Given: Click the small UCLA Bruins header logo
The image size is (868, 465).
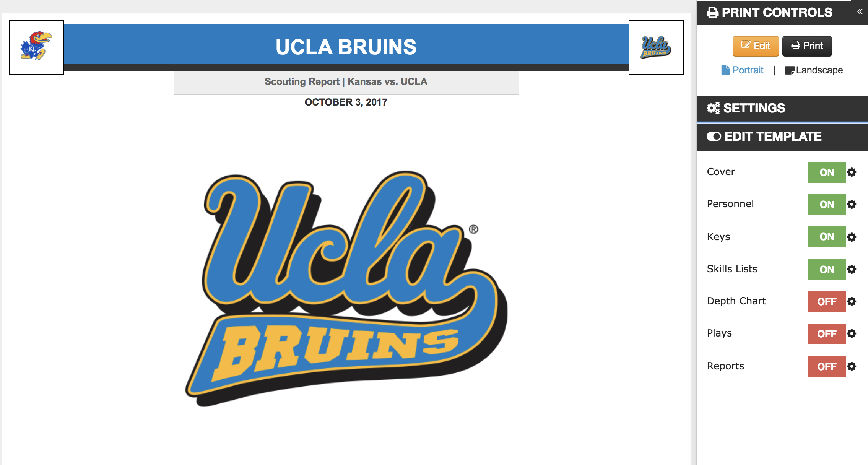Looking at the screenshot, I should 656,47.
